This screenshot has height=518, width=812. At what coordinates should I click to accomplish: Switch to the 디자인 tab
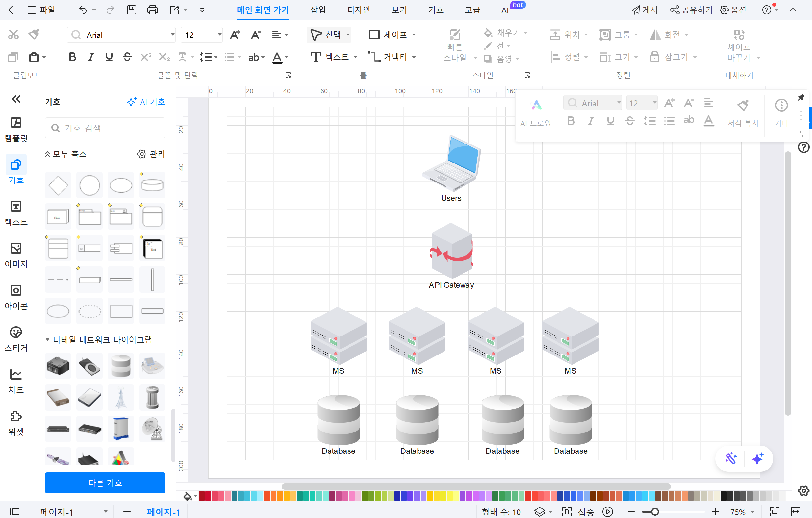click(x=358, y=10)
